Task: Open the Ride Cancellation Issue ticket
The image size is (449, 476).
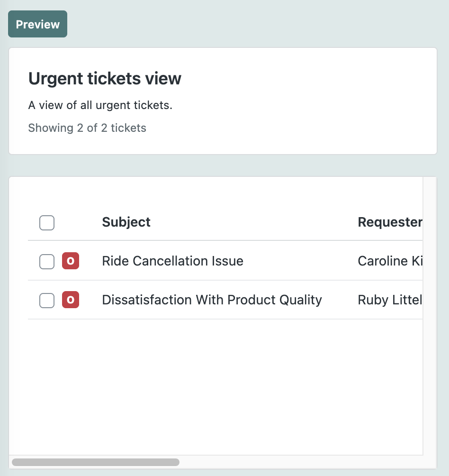Action: [172, 261]
